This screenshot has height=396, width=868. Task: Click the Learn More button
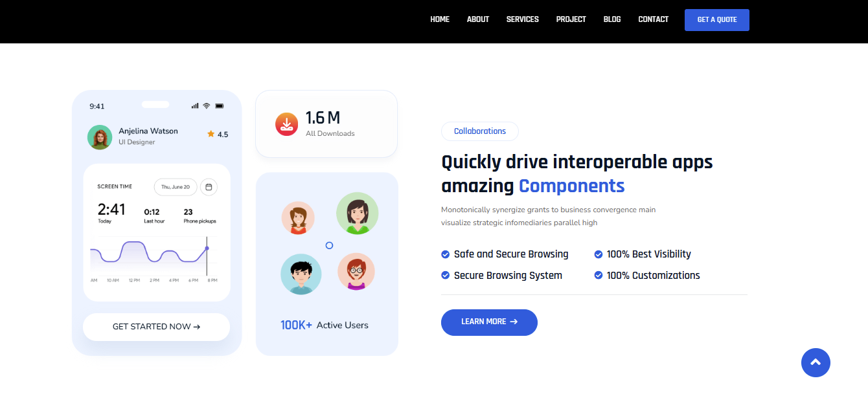[x=489, y=322]
